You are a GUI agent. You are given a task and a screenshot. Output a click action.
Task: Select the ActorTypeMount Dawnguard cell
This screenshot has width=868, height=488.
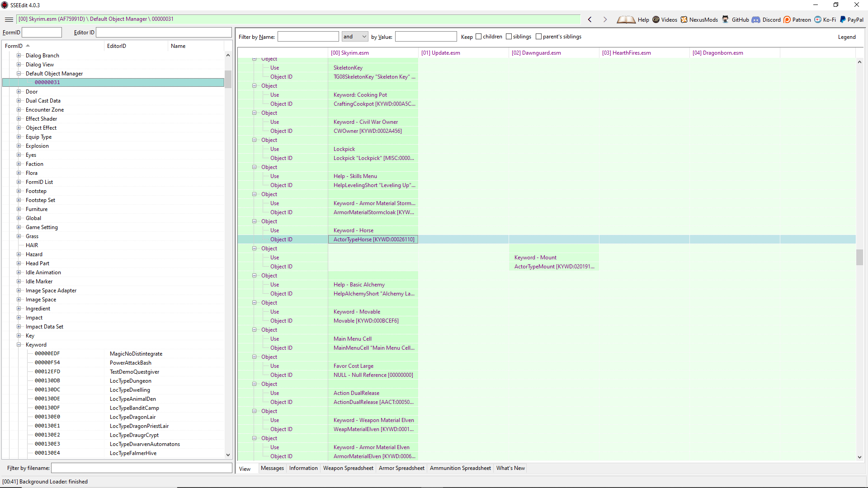[554, 267]
